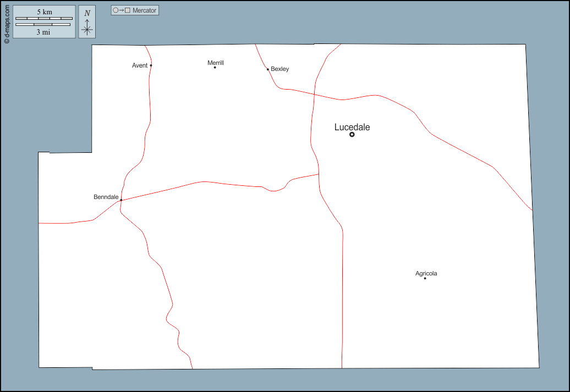Click the Lucedale city ring marker
The image size is (570, 392).
pyautogui.click(x=352, y=134)
